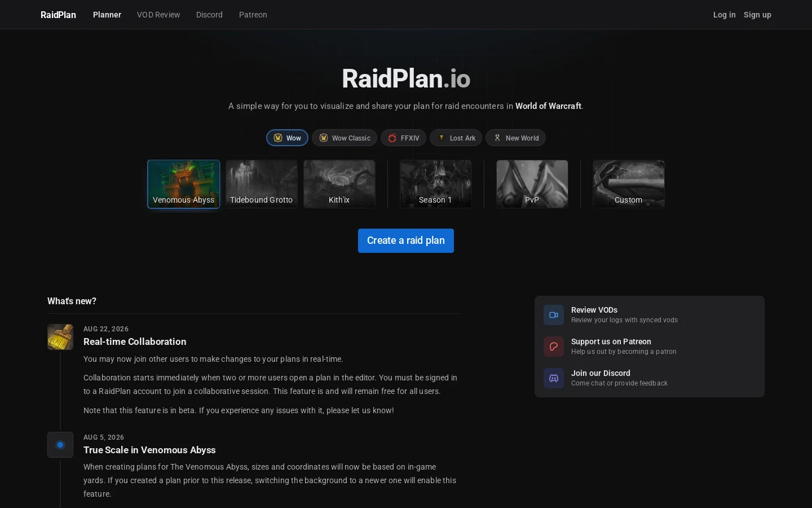
Task: Pick the Kith'ix raid thumbnail
Action: coord(339,184)
